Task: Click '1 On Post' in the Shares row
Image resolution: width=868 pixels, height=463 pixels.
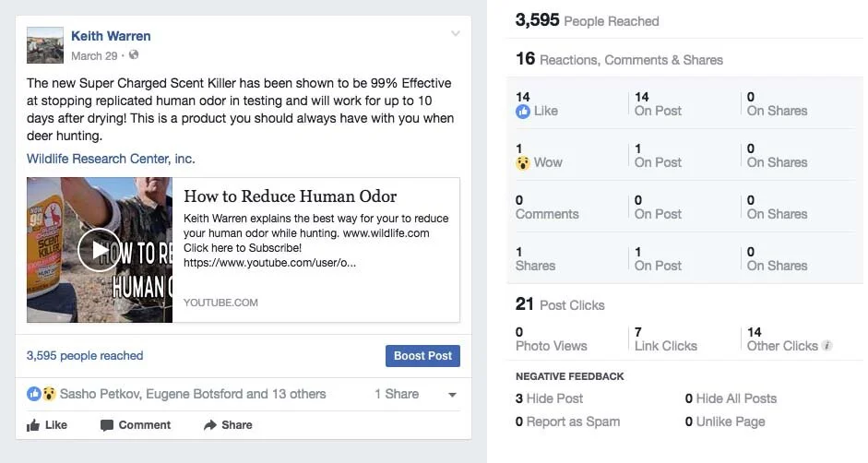Action: point(659,258)
